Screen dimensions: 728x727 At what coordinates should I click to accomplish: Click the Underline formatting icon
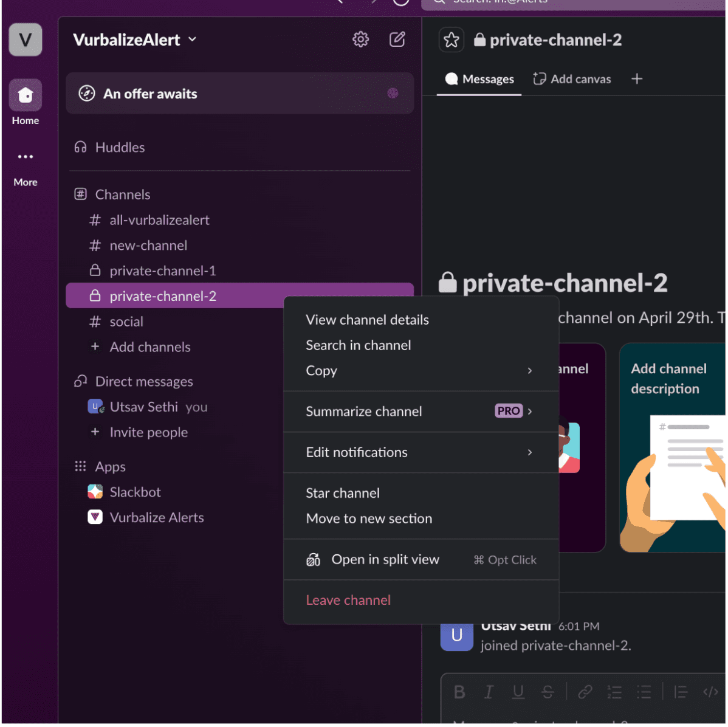tap(518, 692)
